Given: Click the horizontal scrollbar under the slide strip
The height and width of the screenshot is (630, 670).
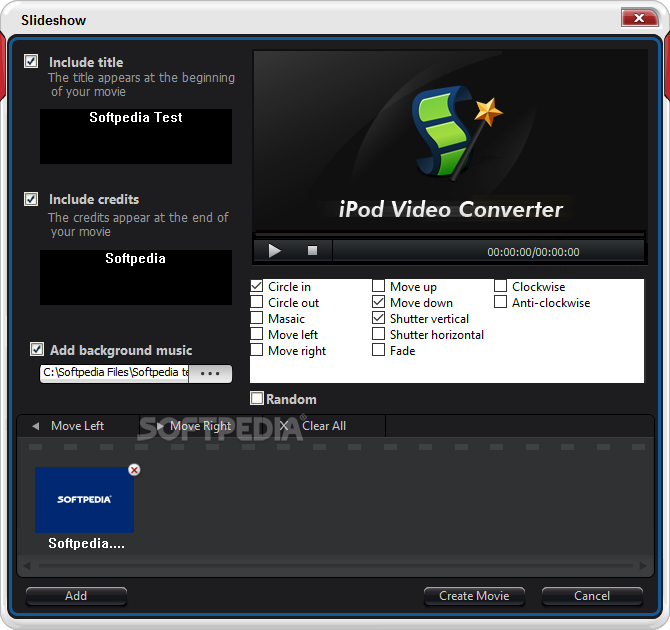Looking at the screenshot, I should tap(335, 566).
